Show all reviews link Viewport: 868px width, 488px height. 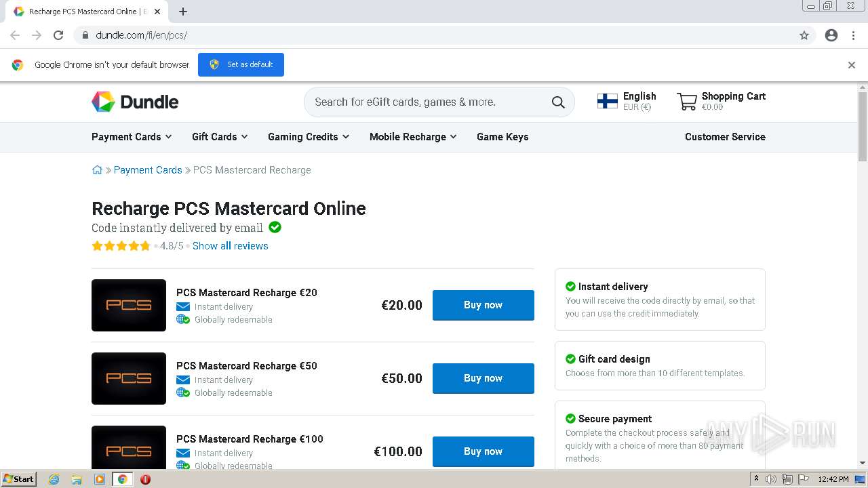[x=231, y=246]
